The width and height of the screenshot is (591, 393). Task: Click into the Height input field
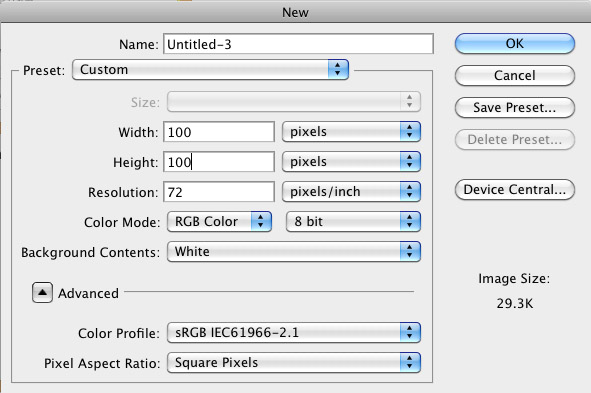click(219, 162)
